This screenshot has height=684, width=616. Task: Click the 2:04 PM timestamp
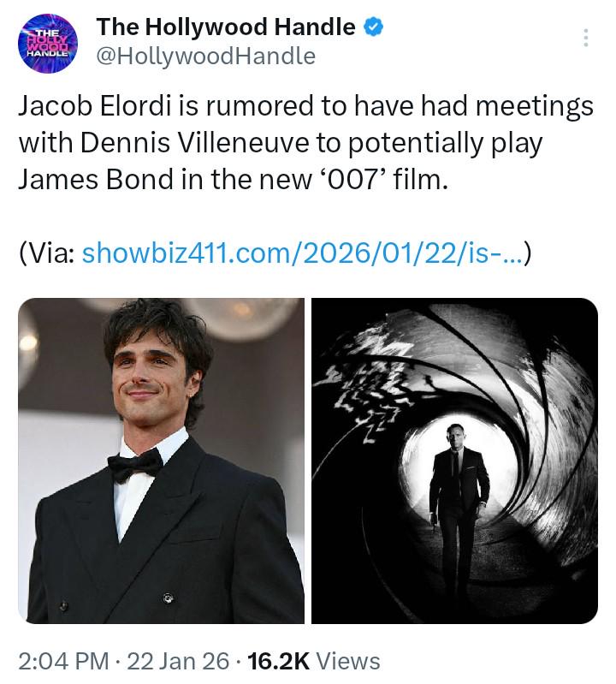(63, 661)
